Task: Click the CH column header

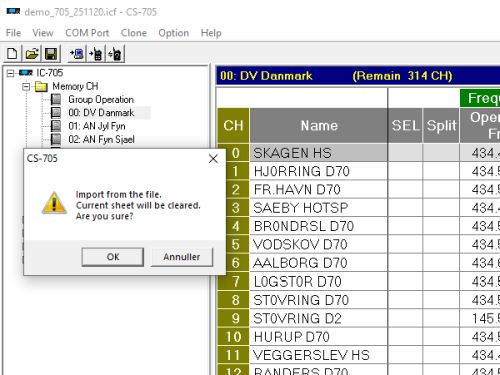Action: coord(233,126)
